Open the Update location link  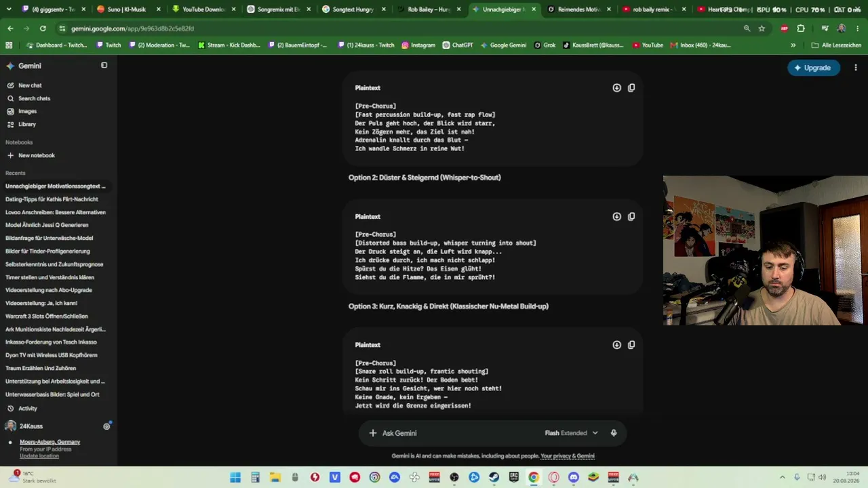pyautogui.click(x=39, y=456)
